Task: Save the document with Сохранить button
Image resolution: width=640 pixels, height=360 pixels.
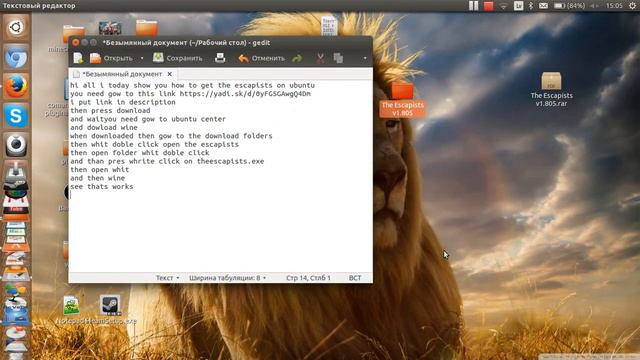Action: [x=178, y=58]
